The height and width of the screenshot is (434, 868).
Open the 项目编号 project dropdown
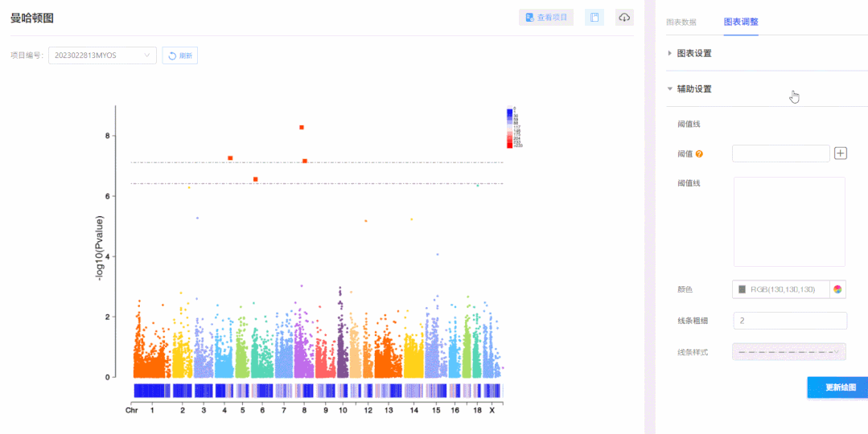102,55
